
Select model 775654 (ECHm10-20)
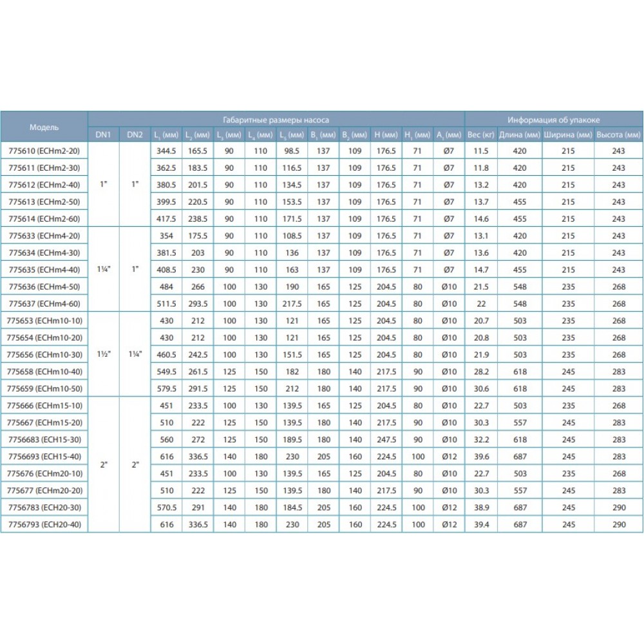tap(44, 337)
